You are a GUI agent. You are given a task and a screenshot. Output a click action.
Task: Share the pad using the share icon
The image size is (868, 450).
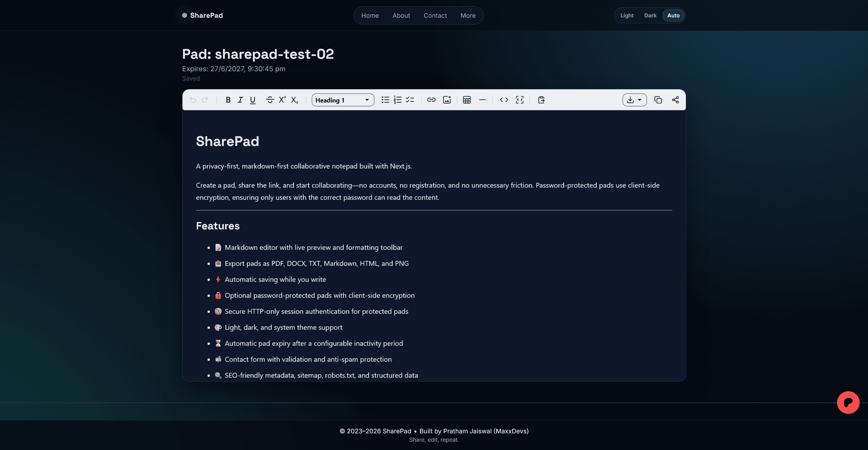(675, 100)
